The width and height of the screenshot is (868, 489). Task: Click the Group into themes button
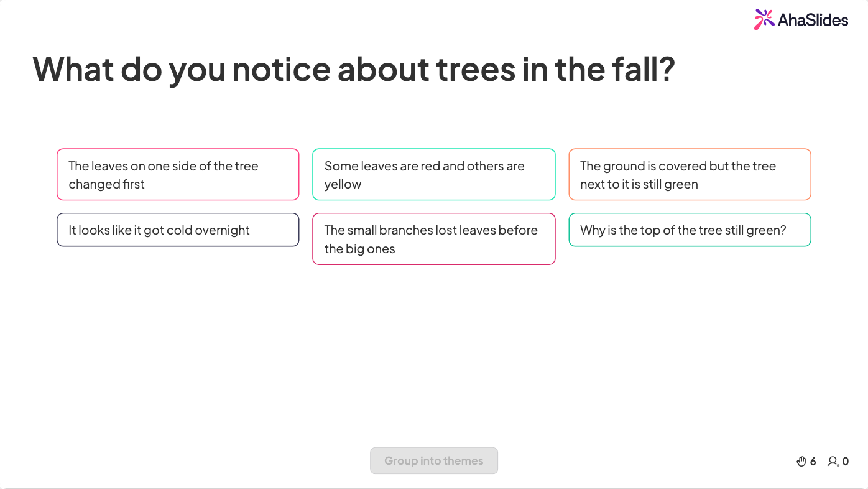[434, 461]
